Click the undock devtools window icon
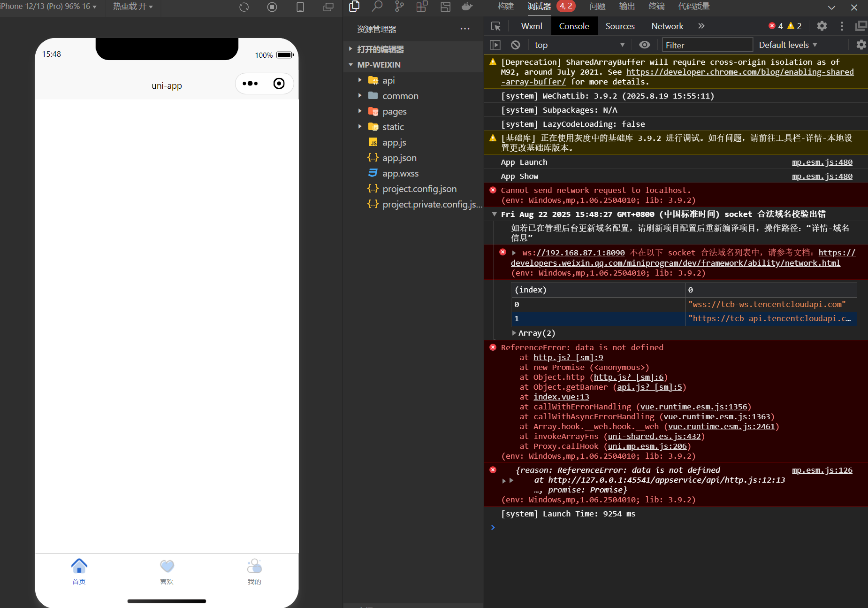Image resolution: width=868 pixels, height=608 pixels. click(861, 26)
